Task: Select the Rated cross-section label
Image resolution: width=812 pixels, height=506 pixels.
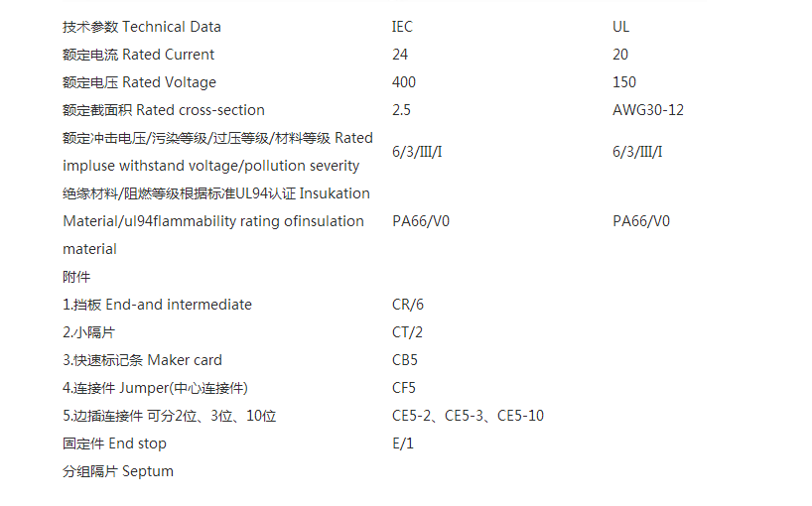Action: point(164,110)
